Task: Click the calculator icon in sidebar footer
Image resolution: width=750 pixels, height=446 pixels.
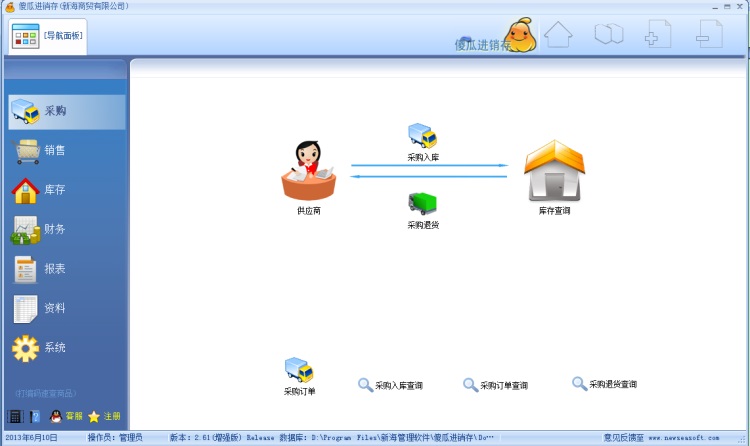Action: 15,416
